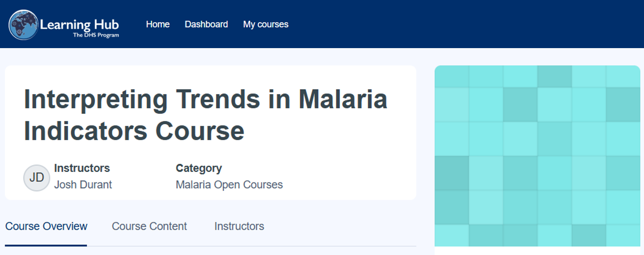
Task: Select the Instructors tab
Action: pos(239,226)
